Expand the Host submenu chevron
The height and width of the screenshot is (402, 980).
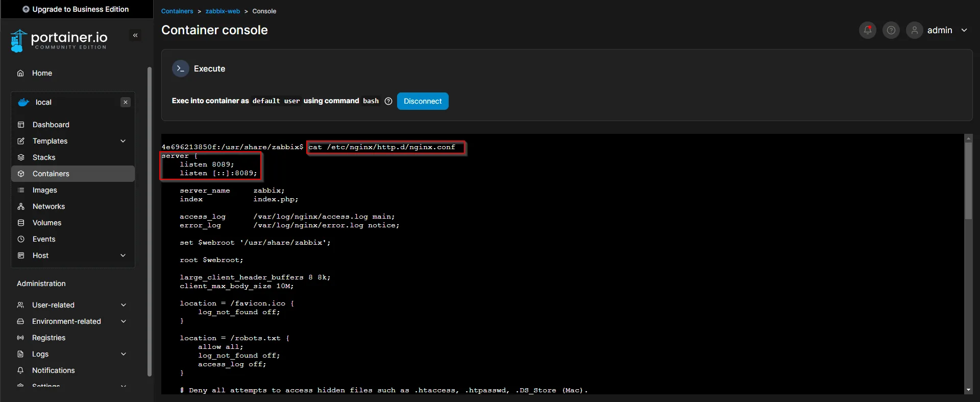click(x=123, y=255)
